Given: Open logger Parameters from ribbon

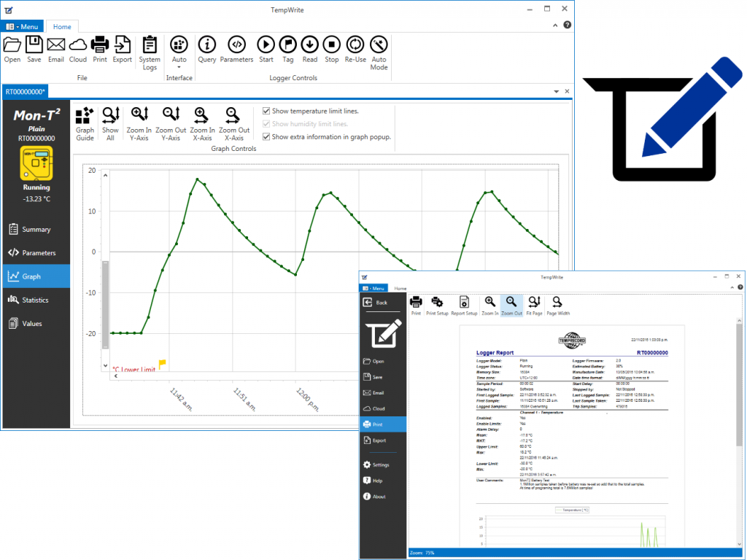Looking at the screenshot, I should tap(236, 49).
